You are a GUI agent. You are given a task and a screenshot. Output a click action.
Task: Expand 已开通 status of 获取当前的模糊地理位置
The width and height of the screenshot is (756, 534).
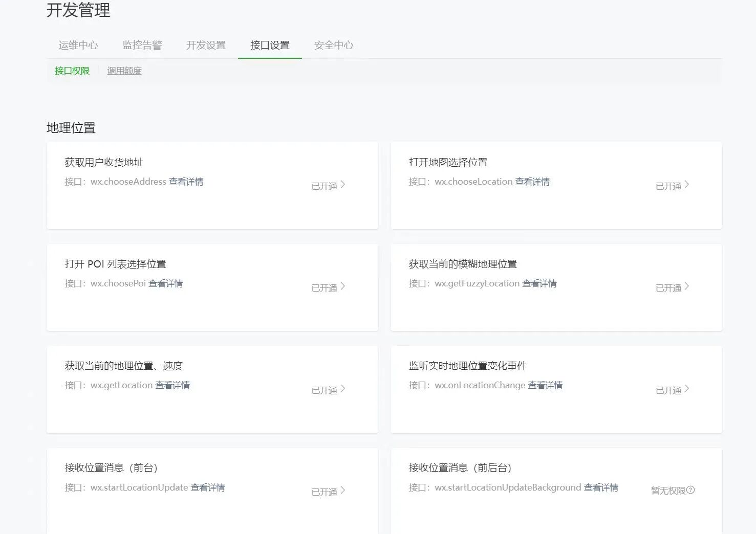click(673, 287)
